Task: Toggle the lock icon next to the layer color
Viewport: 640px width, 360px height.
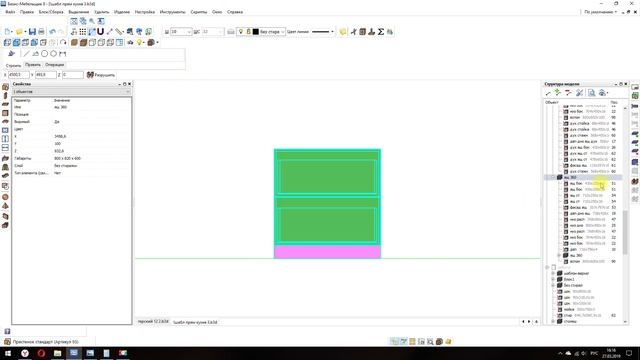Action: coord(248,31)
